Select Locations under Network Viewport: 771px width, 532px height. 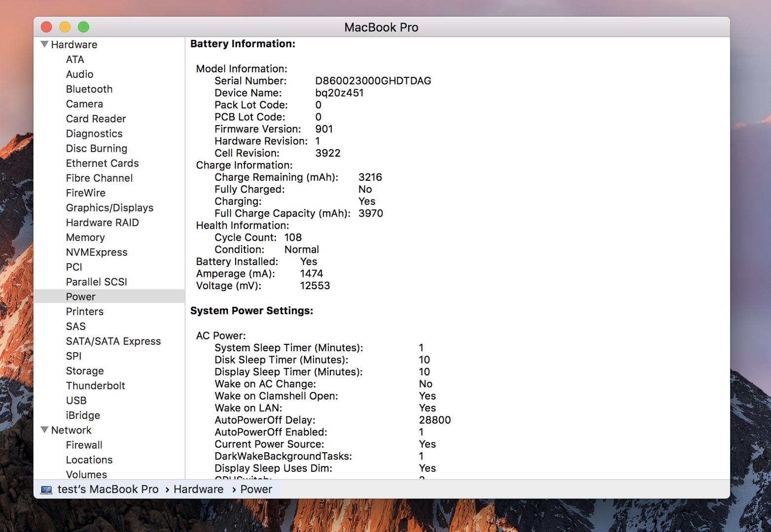point(89,460)
